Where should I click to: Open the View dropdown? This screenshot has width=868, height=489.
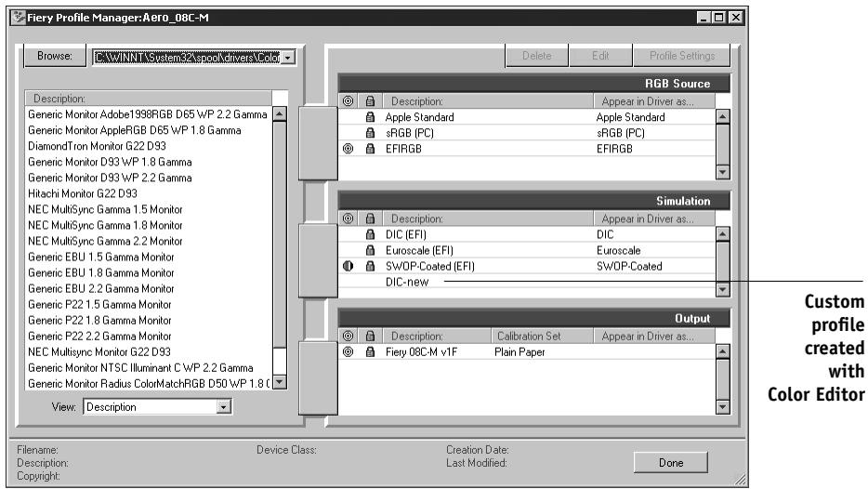pyautogui.click(x=223, y=407)
